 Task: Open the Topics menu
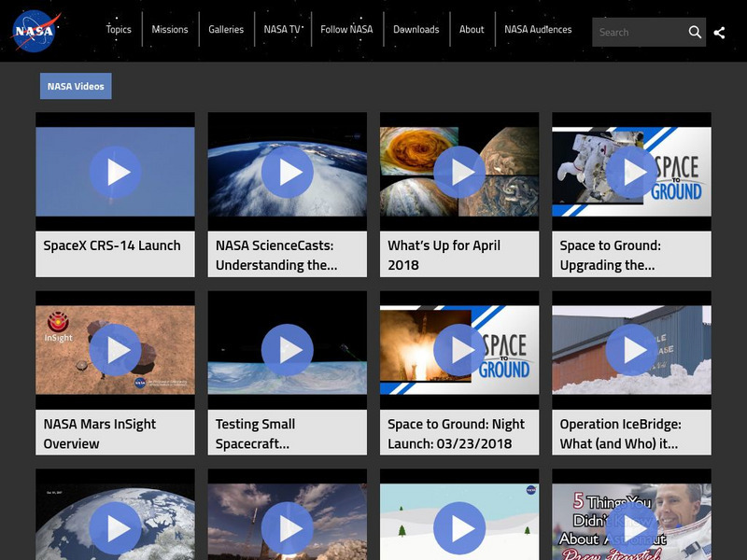point(119,29)
